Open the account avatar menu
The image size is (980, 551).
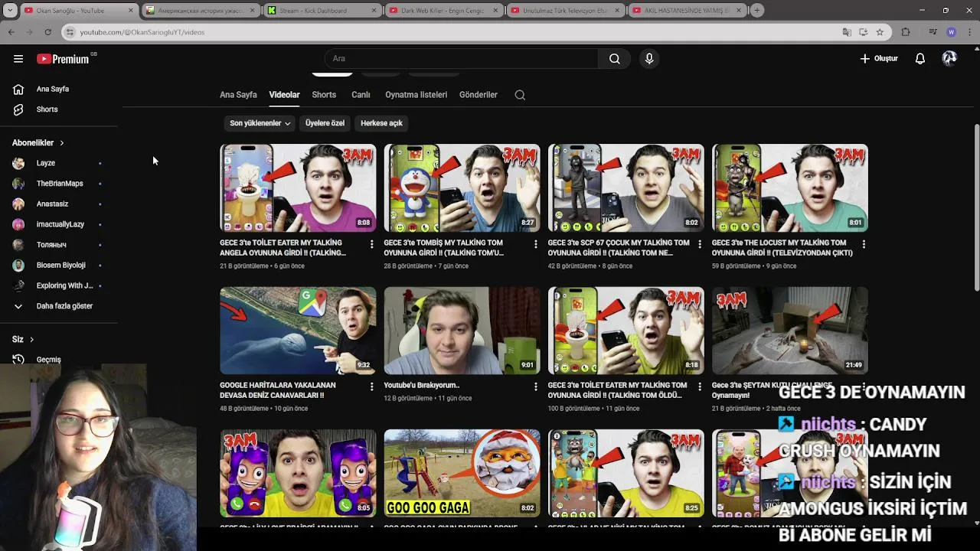pyautogui.click(x=949, y=59)
